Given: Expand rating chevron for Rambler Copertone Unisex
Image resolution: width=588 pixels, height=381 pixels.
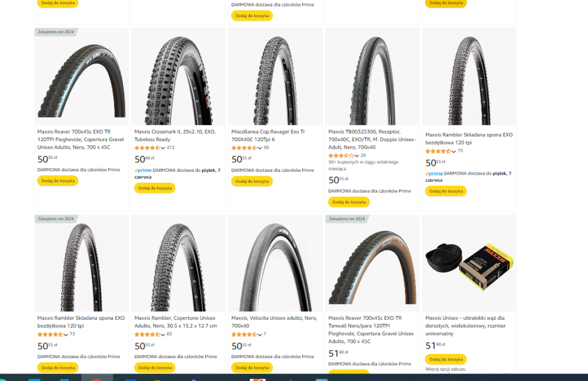Looking at the screenshot, I should pyautogui.click(x=163, y=335).
